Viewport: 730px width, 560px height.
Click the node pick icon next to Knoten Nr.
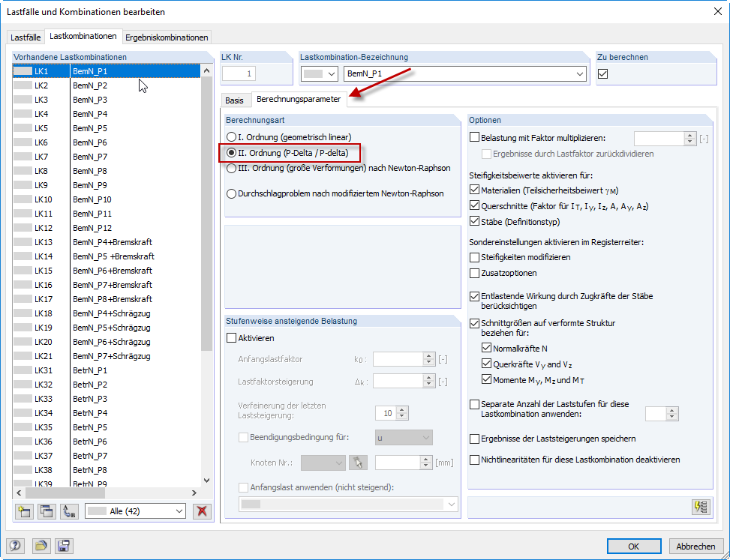coord(358,463)
